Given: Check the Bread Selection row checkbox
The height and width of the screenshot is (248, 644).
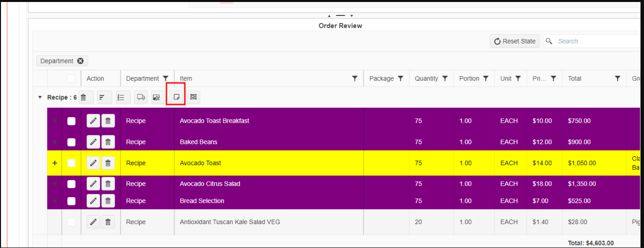Looking at the screenshot, I should pyautogui.click(x=71, y=201).
